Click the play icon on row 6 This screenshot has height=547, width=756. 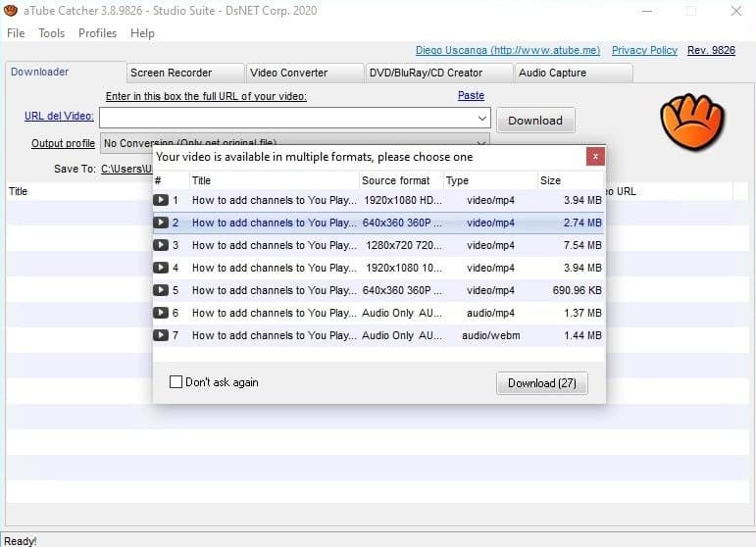click(161, 313)
